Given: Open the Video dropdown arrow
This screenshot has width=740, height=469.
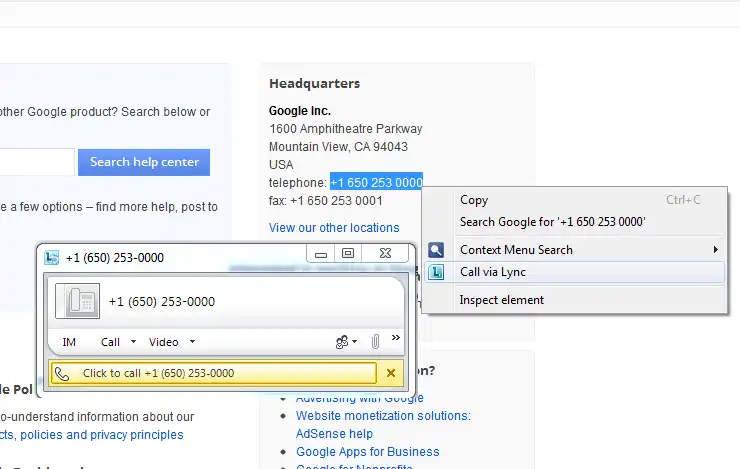Looking at the screenshot, I should 193,342.
